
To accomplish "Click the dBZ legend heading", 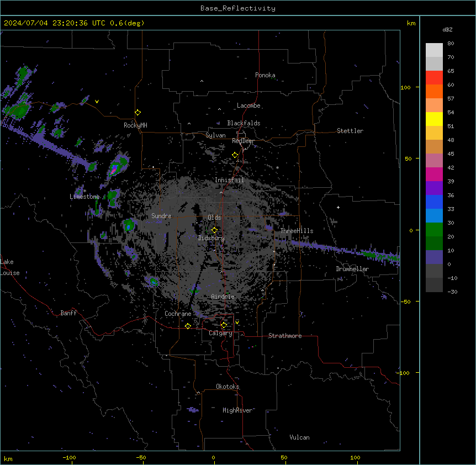I will click(447, 30).
